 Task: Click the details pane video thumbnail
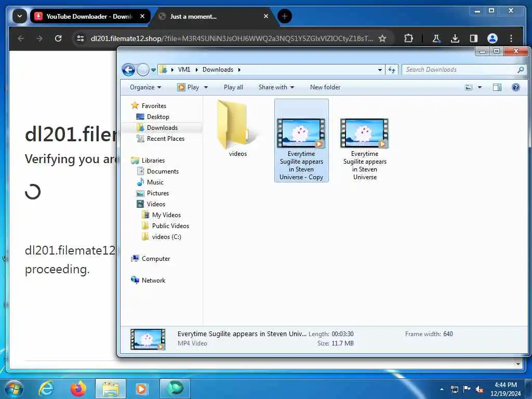pyautogui.click(x=148, y=339)
